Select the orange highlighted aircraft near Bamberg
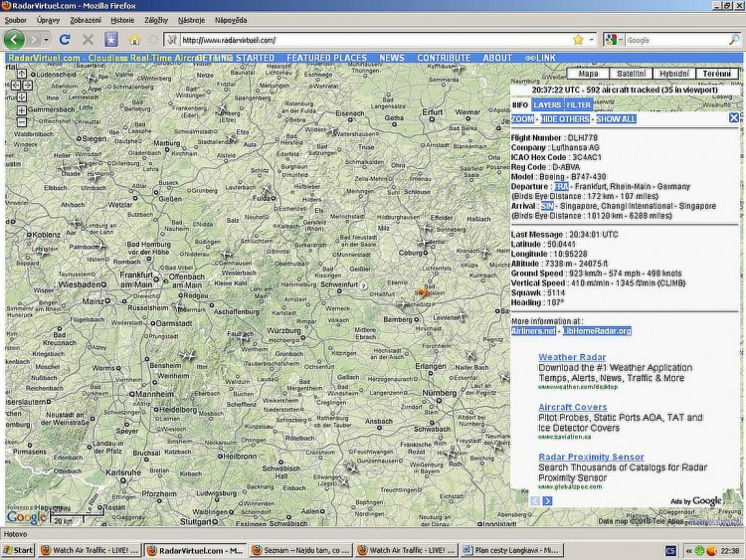The image size is (746, 560). point(422,291)
